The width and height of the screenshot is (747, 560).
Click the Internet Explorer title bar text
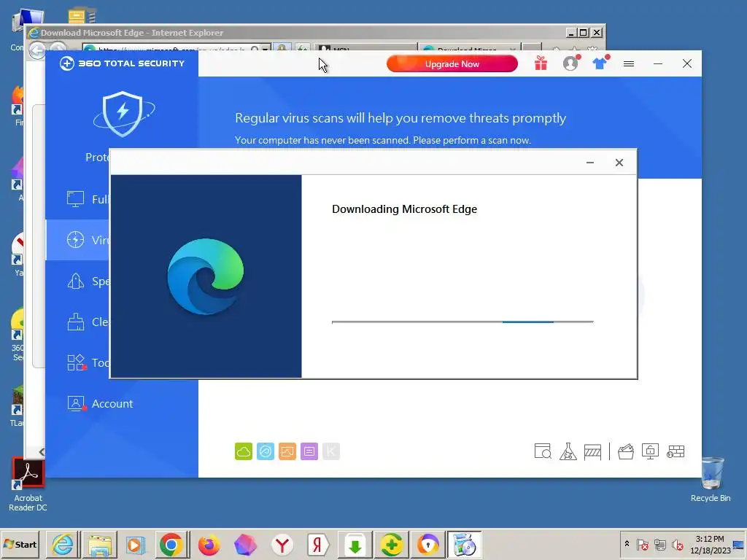tap(132, 33)
